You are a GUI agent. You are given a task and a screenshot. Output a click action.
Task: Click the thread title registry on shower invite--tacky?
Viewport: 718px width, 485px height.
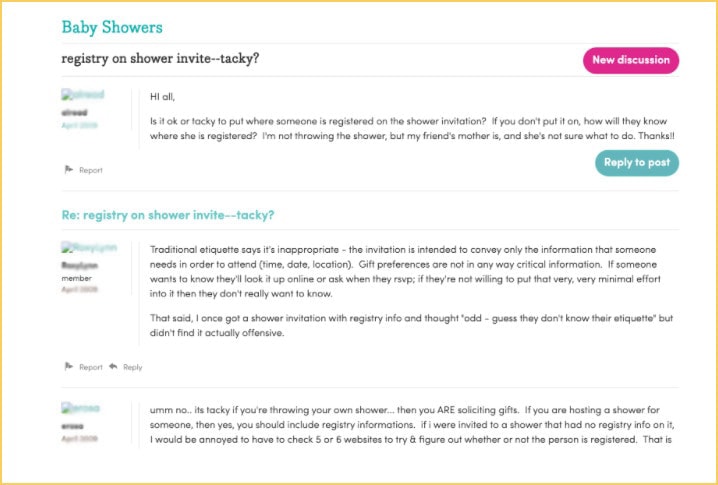click(160, 59)
